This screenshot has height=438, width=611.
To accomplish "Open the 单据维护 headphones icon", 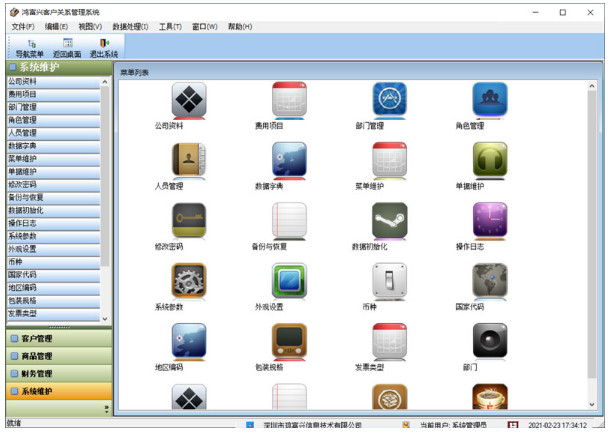I will point(490,160).
